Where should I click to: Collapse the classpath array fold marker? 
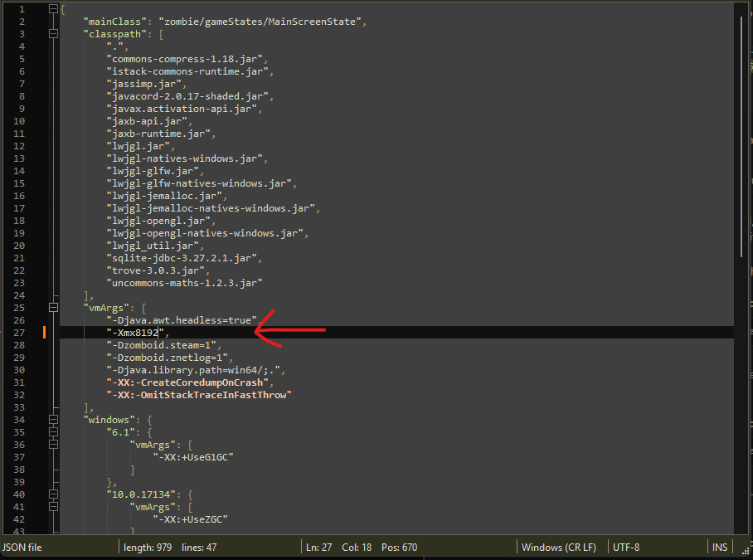pos(53,34)
